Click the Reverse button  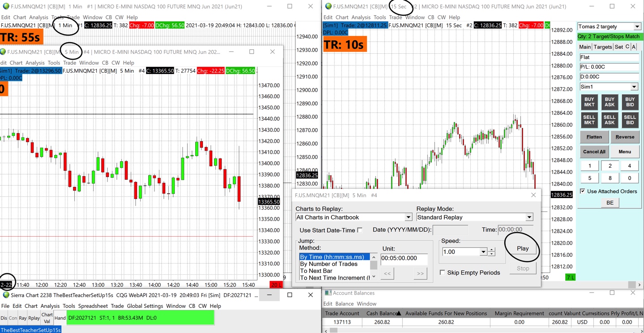(x=625, y=137)
